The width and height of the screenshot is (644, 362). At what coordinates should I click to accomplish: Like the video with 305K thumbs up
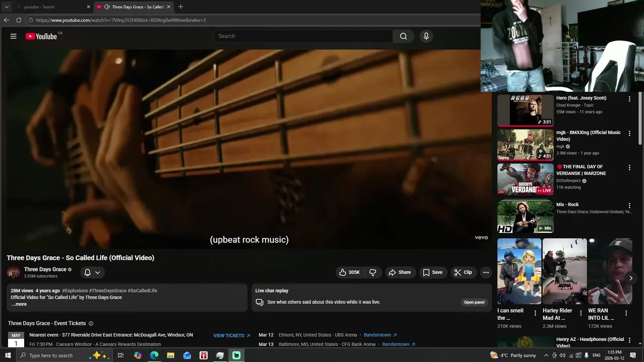click(x=349, y=273)
